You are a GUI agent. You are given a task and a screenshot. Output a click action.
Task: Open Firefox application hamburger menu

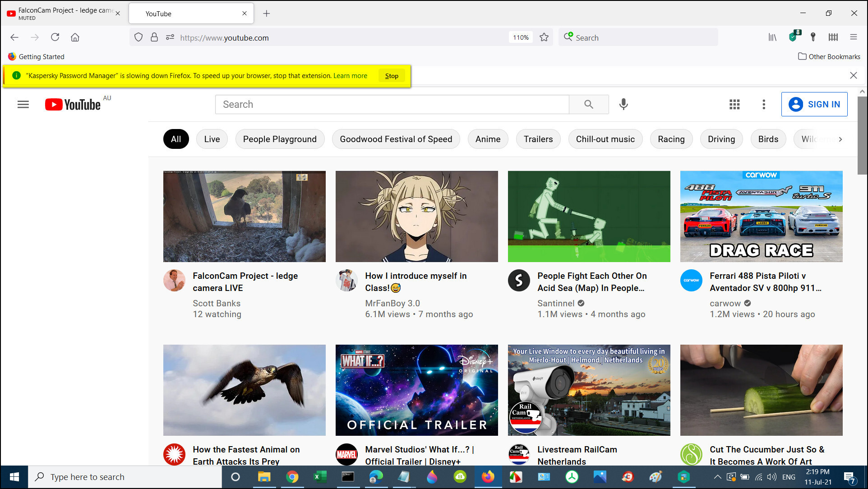[x=853, y=37]
